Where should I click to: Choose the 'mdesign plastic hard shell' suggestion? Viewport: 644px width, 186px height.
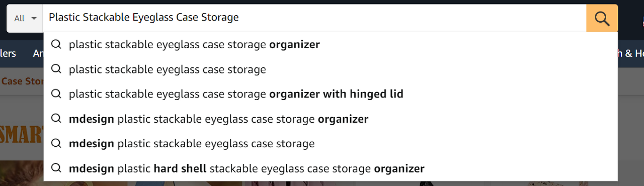[x=331, y=168]
